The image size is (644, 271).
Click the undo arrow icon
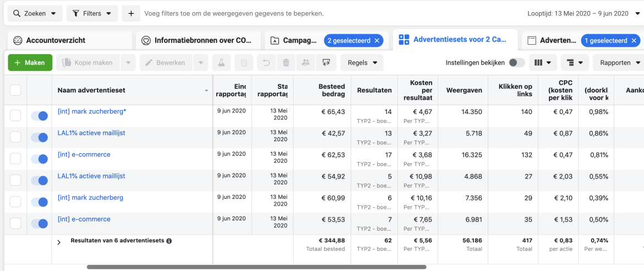coord(266,62)
